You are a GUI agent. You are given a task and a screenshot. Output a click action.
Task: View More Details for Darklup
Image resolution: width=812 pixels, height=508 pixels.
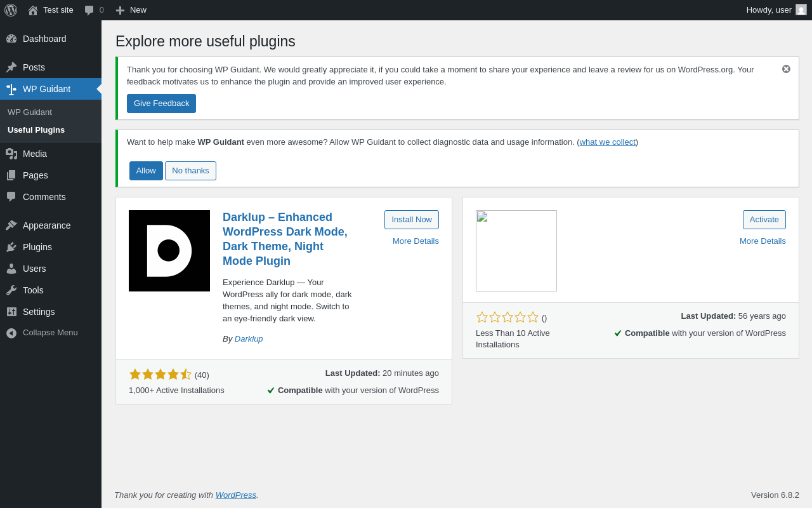coord(416,241)
